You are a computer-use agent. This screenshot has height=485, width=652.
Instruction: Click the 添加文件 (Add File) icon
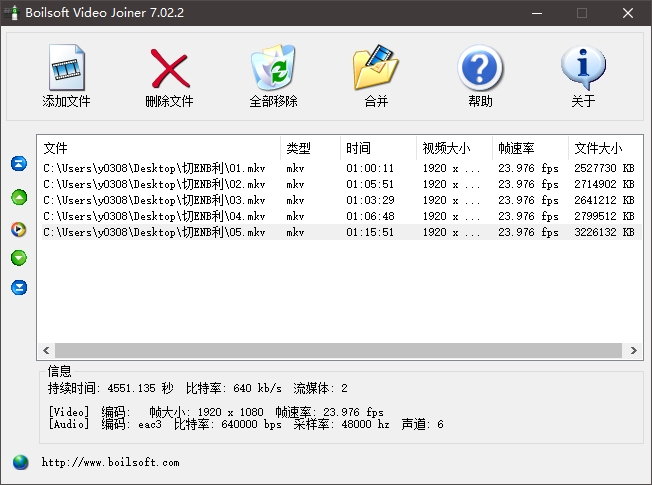[x=67, y=67]
